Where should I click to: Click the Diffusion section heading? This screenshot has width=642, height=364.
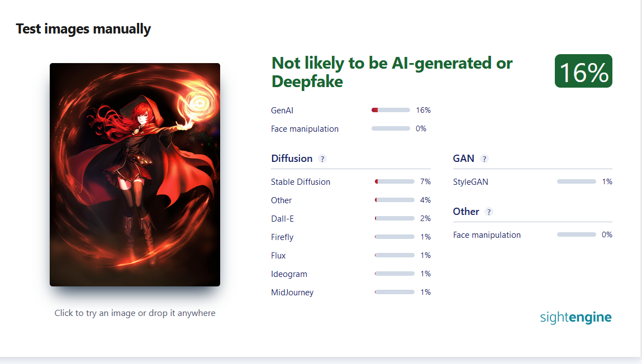[x=292, y=159]
